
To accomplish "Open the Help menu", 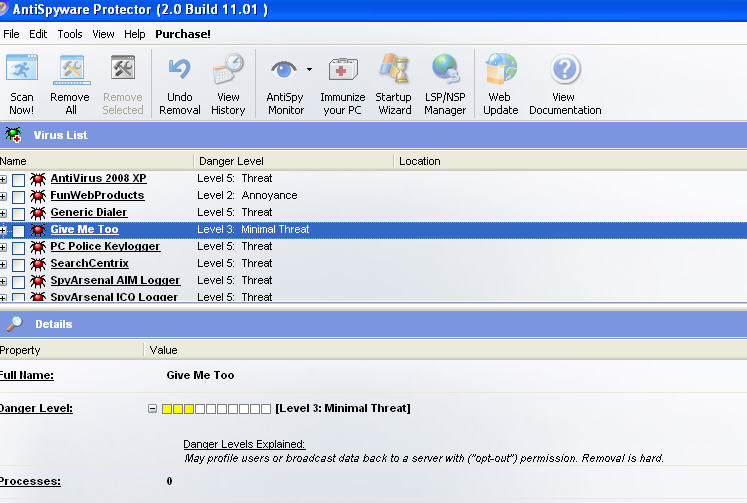I will [x=135, y=34].
